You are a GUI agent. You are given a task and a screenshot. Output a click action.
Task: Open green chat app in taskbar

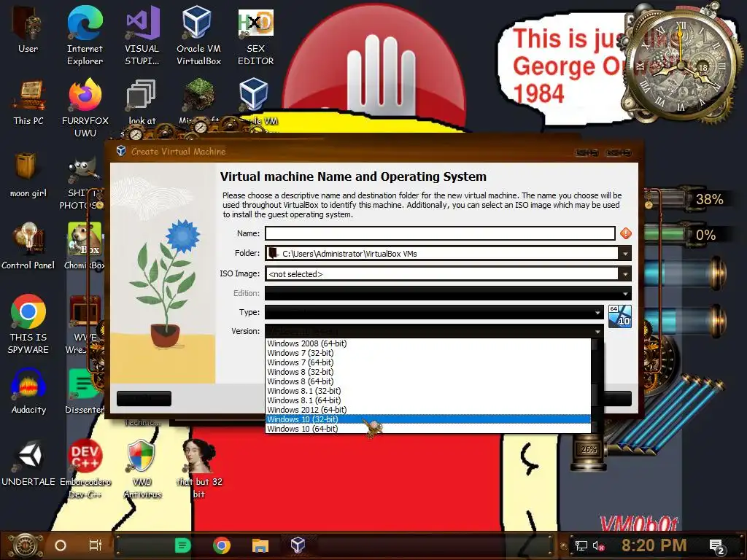183,545
